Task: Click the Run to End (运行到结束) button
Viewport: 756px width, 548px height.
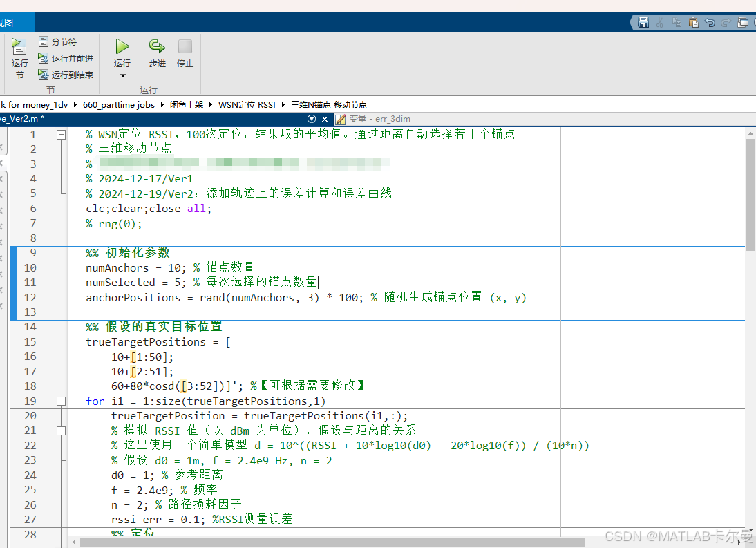Action: (x=66, y=75)
